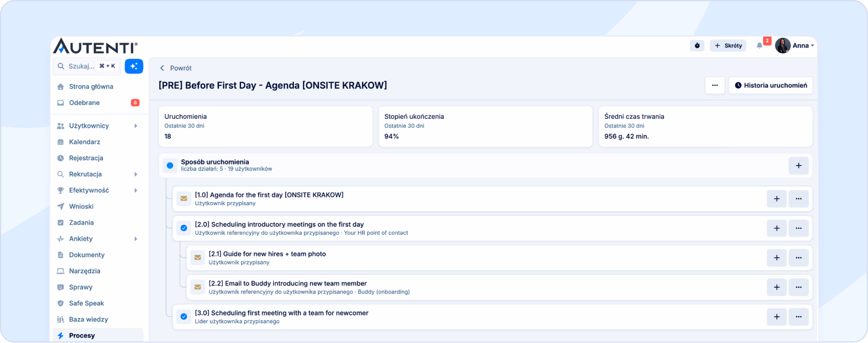This screenshot has height=343, width=868.
Task: Click Anna's profile avatar photo
Action: (x=783, y=46)
